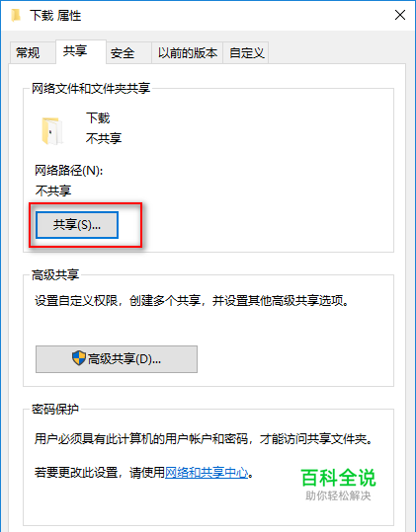
Task: Click the 下载 shared folder icon
Action: [52, 130]
